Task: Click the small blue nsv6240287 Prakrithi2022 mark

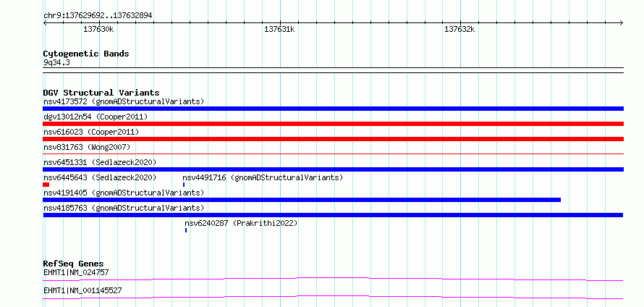Action: click(186, 230)
